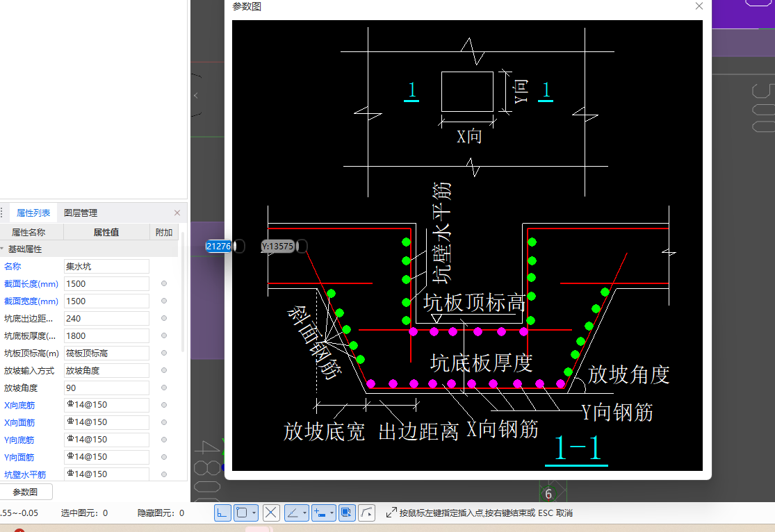Tick the 附加 circle for 坑板顶标高(m)
This screenshot has width=775, height=532.
tap(164, 353)
